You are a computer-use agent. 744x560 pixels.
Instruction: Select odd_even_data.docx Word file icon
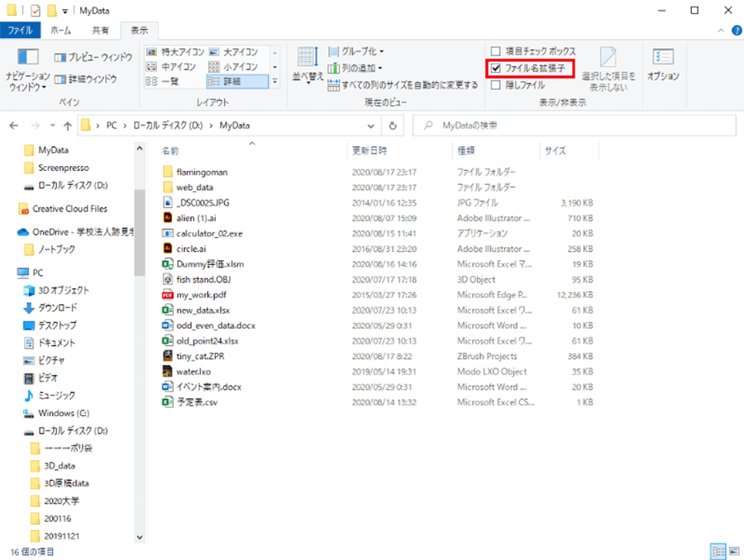pos(168,325)
